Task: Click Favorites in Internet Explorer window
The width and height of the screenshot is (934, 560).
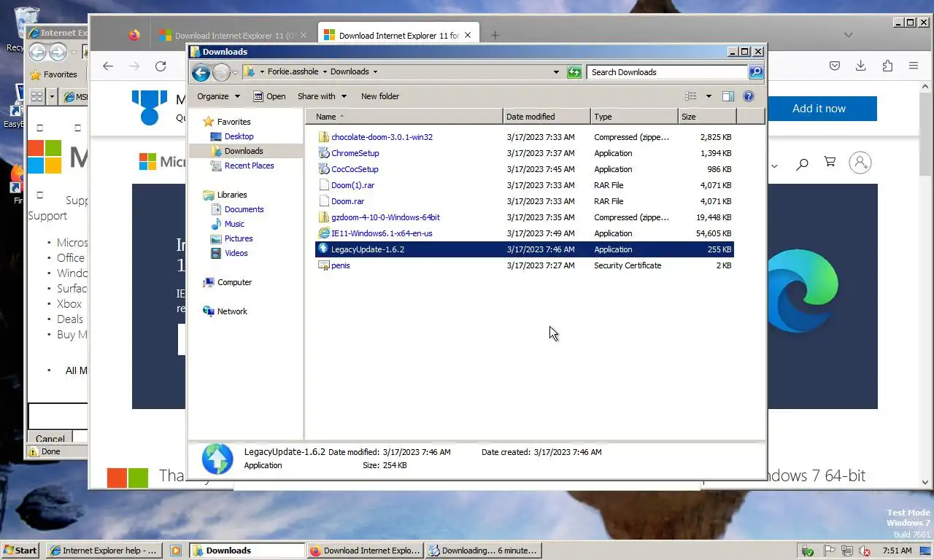Action: point(54,74)
